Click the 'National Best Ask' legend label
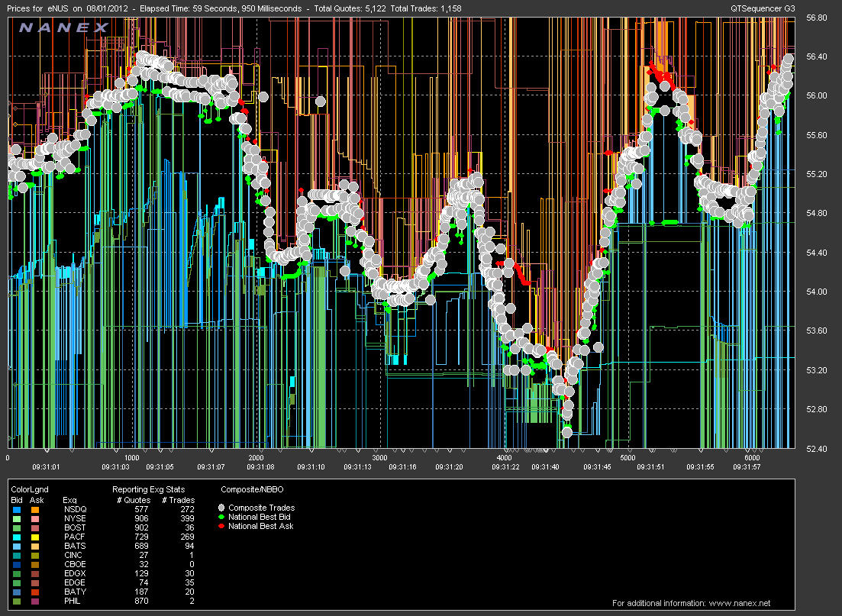Image resolution: width=842 pixels, height=616 pixels. click(x=261, y=526)
